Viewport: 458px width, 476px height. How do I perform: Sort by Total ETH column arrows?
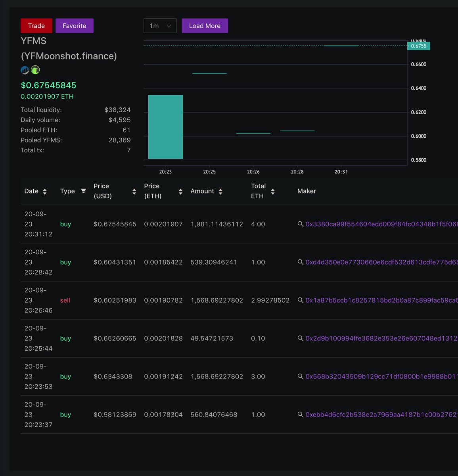[x=273, y=192]
